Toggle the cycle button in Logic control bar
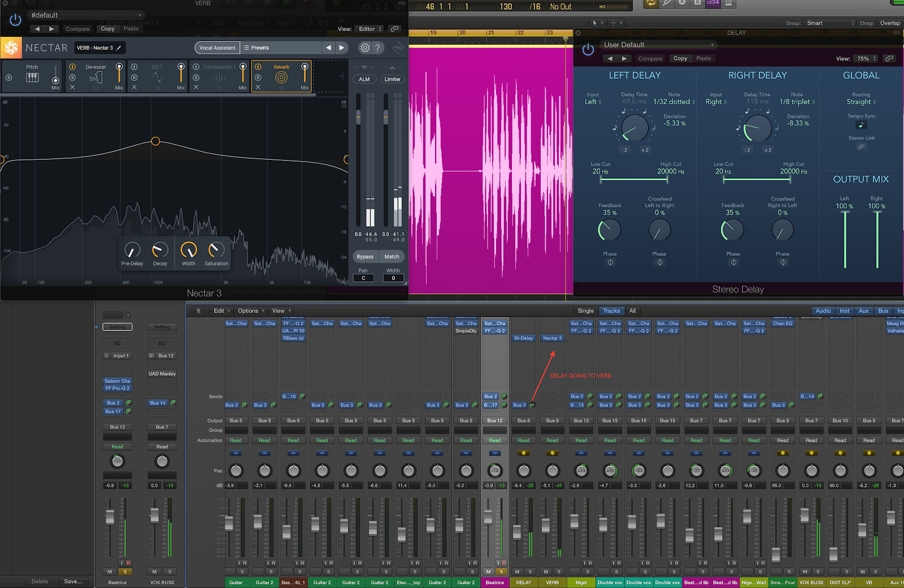The width and height of the screenshot is (904, 588). [x=651, y=3]
